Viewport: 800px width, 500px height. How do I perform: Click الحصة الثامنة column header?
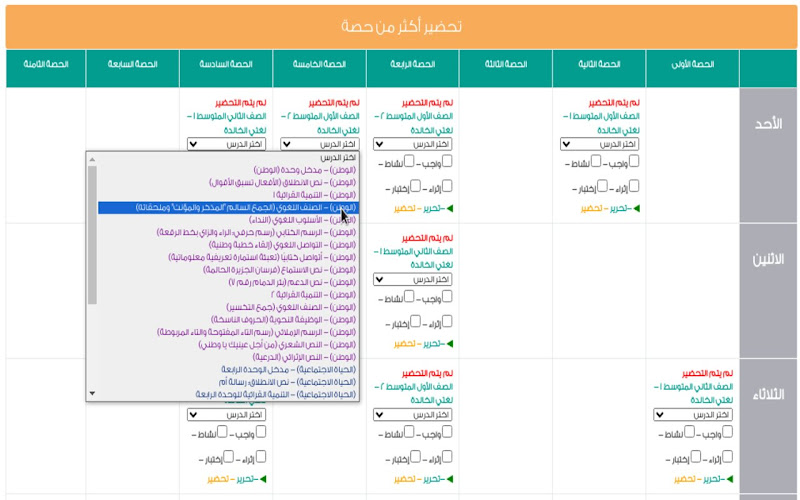[x=46, y=68]
